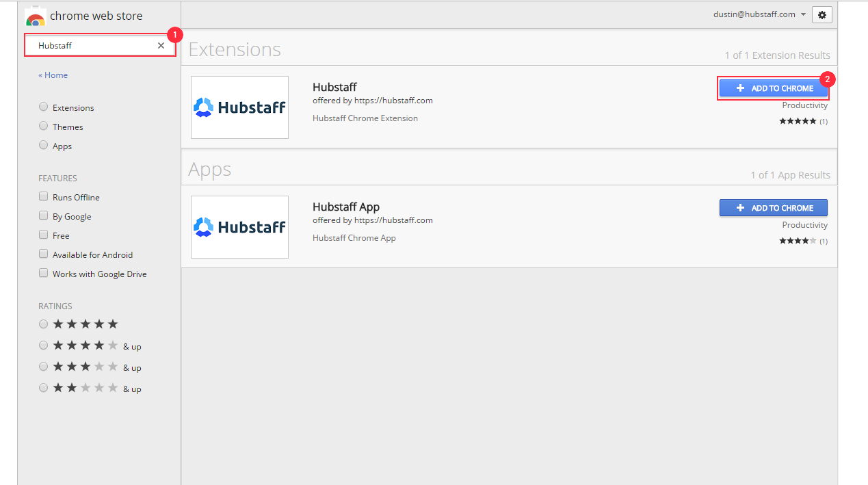Image resolution: width=868 pixels, height=485 pixels.
Task: Click the Hubstaff extension logo thumbnail
Action: coord(239,107)
